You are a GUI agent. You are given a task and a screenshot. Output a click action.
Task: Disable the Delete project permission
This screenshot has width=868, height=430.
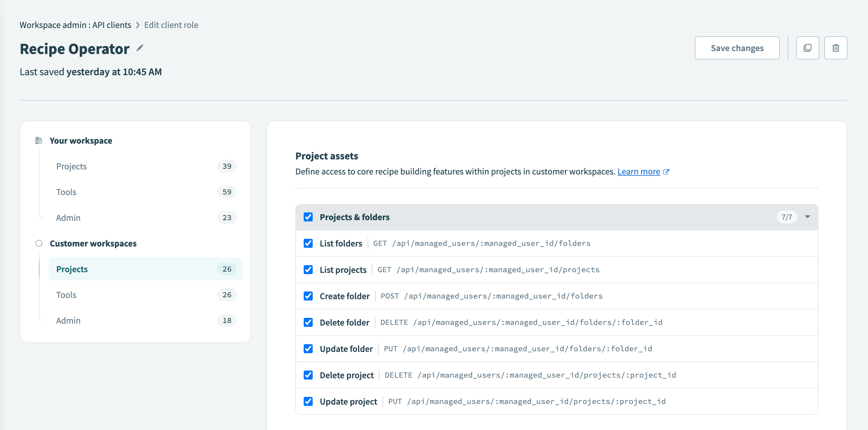click(x=308, y=375)
